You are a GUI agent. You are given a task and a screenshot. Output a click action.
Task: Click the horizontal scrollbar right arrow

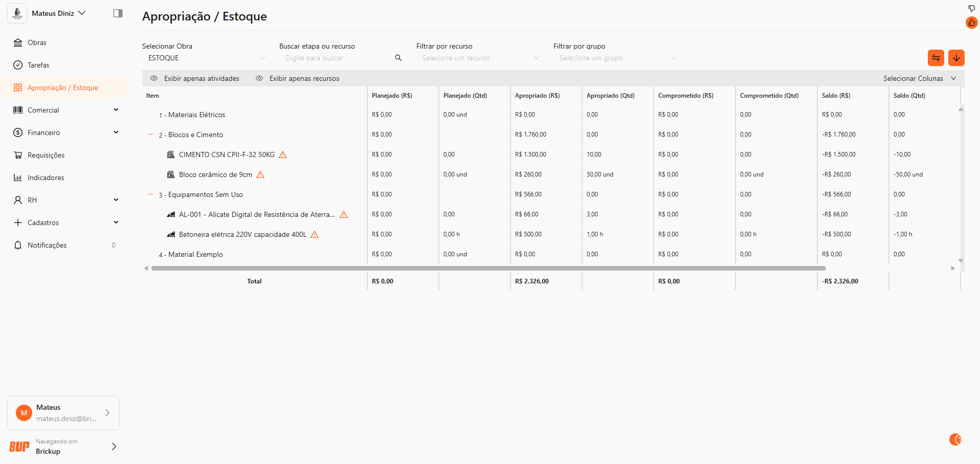(x=953, y=268)
